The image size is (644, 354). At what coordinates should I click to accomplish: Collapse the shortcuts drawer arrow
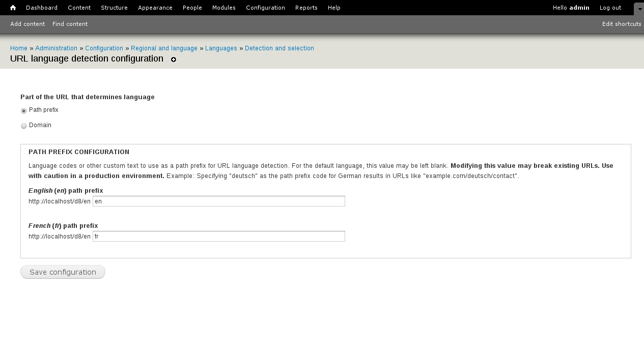[x=638, y=9]
